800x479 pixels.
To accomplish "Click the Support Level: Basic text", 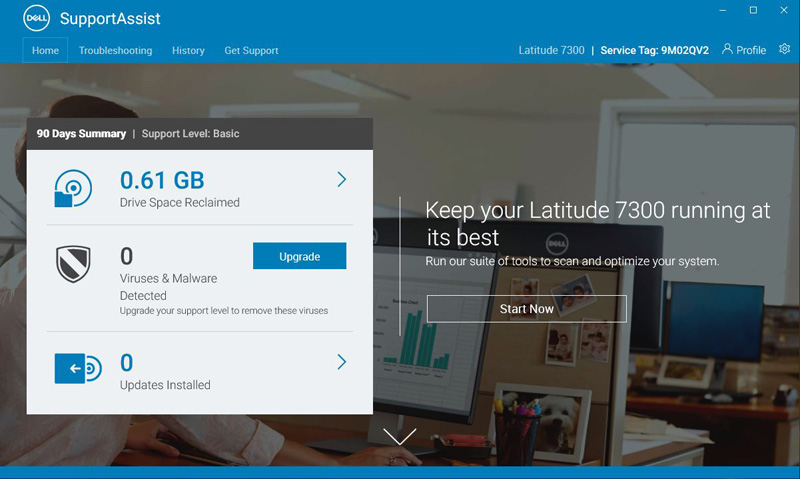I will (x=190, y=134).
